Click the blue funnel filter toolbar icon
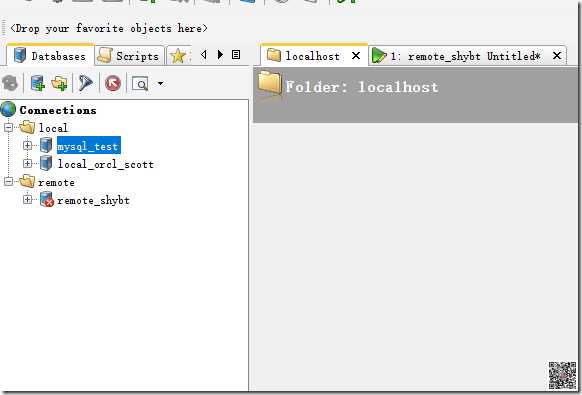Screen dimensions: 582x395 [x=85, y=83]
